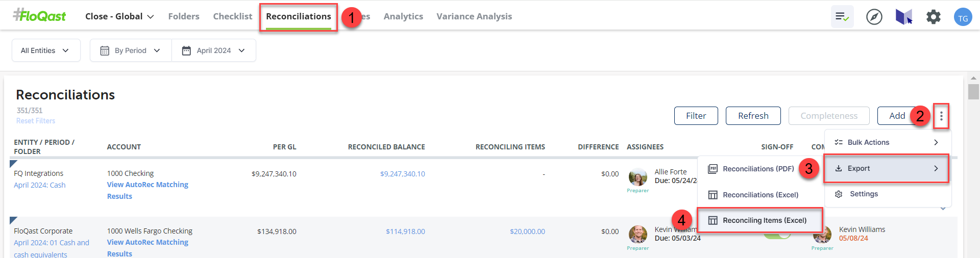Select Settings in the more options menu
Screen dimensions: 980x258
(x=888, y=194)
